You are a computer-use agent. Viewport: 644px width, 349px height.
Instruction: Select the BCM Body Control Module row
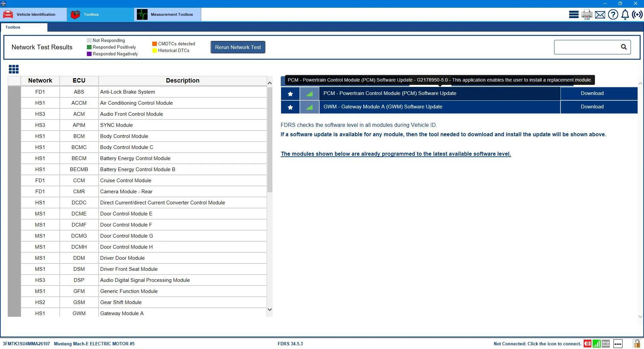(x=144, y=136)
